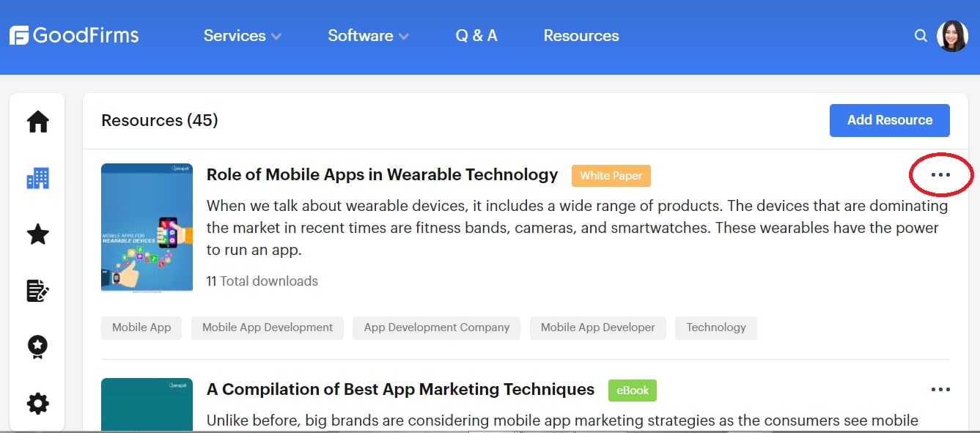The width and height of the screenshot is (980, 433).
Task: Open settings using the gear icon
Action: (37, 403)
